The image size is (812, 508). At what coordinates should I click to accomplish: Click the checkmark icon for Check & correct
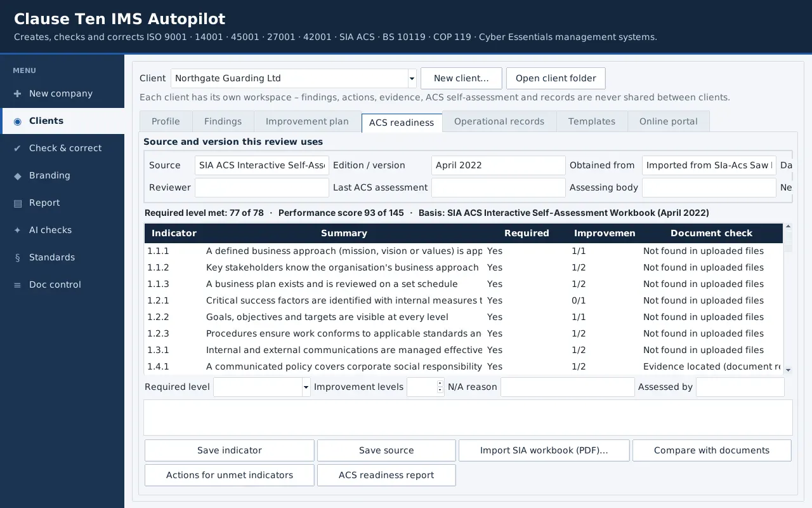point(17,148)
